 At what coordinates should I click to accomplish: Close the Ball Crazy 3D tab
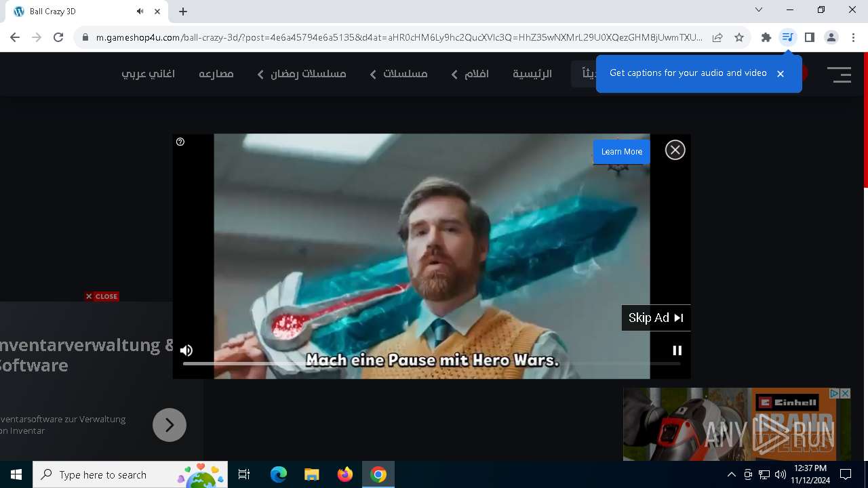coord(157,12)
